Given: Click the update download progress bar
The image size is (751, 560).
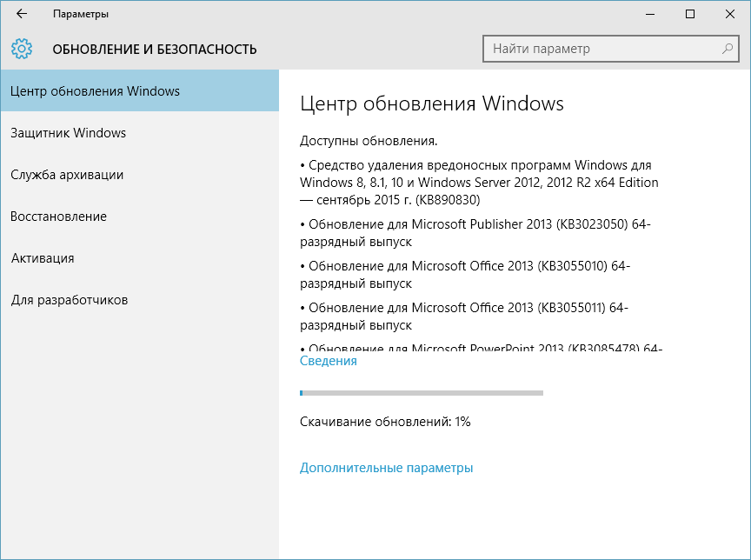Looking at the screenshot, I should (x=422, y=393).
